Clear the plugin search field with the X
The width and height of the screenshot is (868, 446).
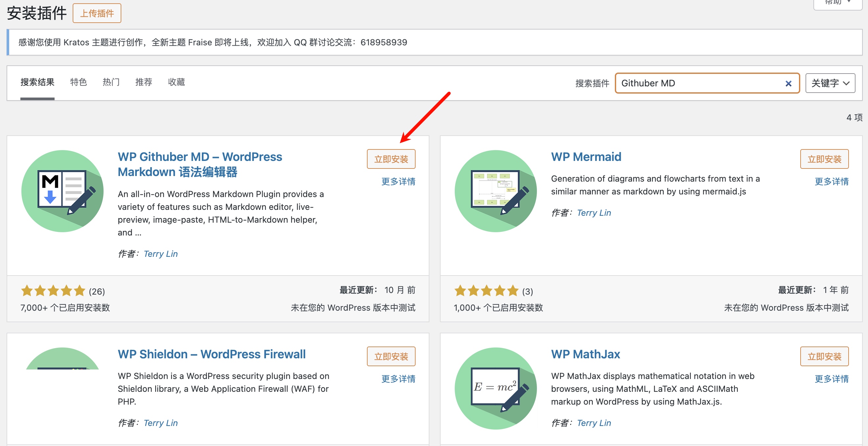(x=788, y=83)
